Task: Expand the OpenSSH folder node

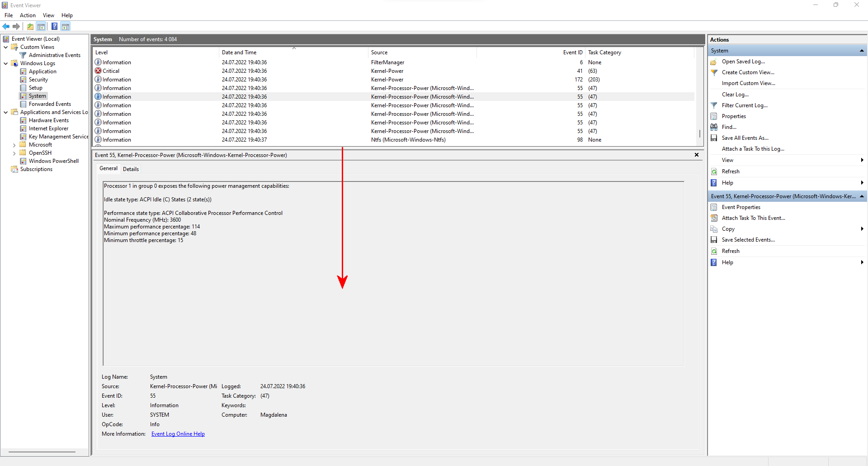Action: click(14, 153)
